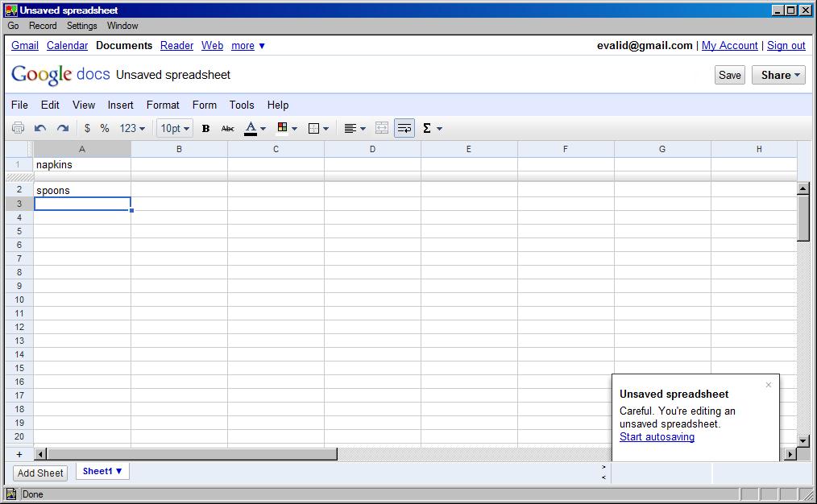Image resolution: width=817 pixels, height=504 pixels.
Task: Click the application icon in the title bar
Action: coord(11,10)
